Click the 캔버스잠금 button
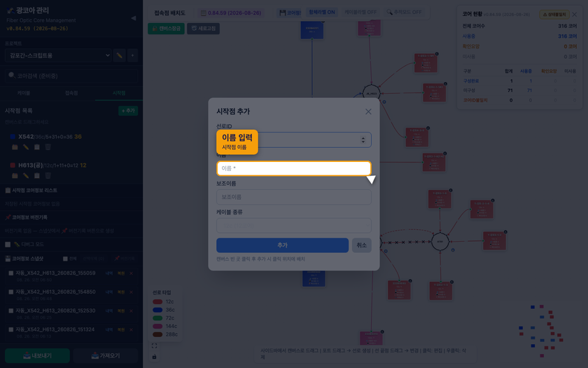588x368 pixels. click(166, 29)
